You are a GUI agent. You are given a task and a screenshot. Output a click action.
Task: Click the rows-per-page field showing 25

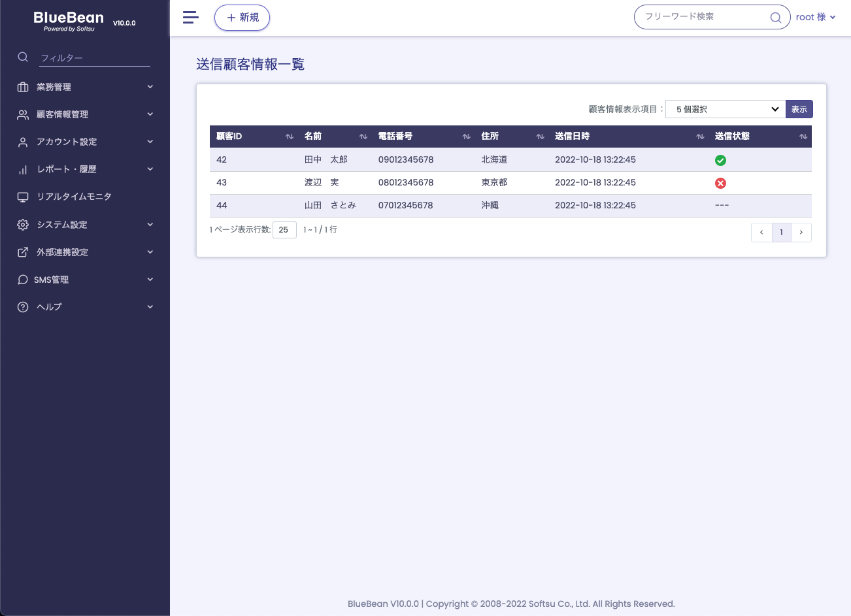coord(284,230)
